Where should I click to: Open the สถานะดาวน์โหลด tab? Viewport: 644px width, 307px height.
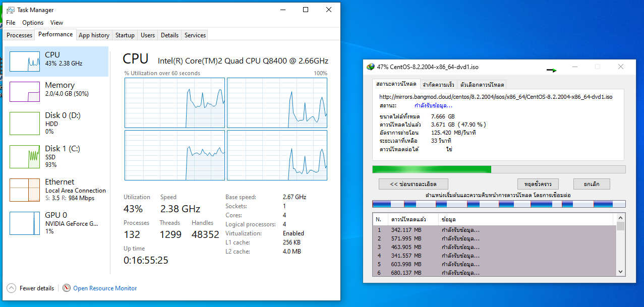[x=396, y=84]
